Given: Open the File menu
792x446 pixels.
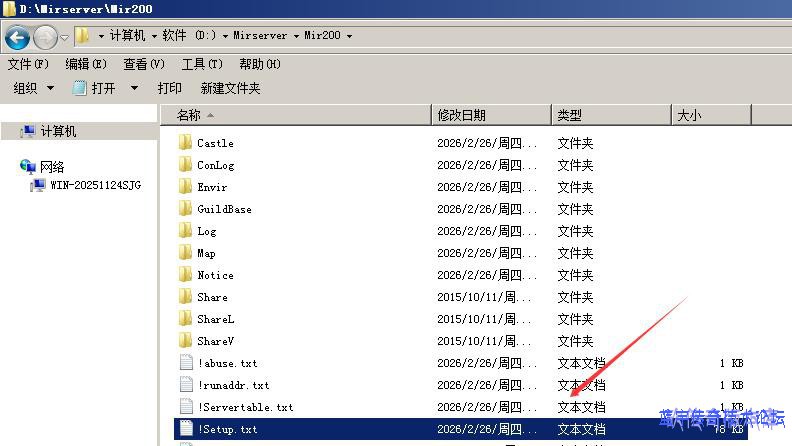Looking at the screenshot, I should pos(28,64).
